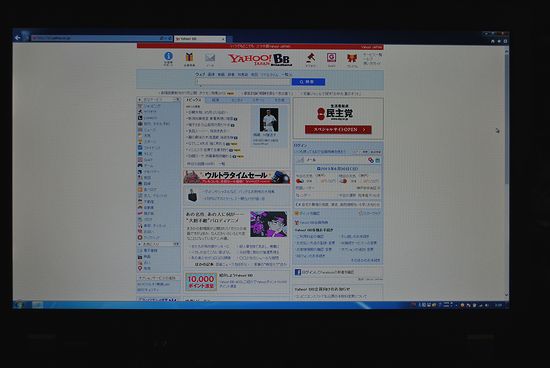Viewport: 550px width, 368px height.
Task: Open the GyaO icon in Yahoo header
Action: [x=331, y=58]
